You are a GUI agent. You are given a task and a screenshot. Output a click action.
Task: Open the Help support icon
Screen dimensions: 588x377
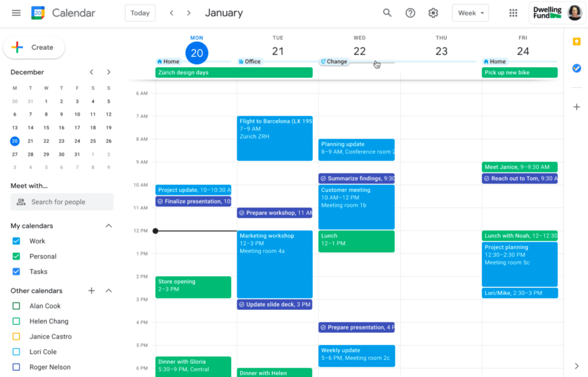pos(410,13)
